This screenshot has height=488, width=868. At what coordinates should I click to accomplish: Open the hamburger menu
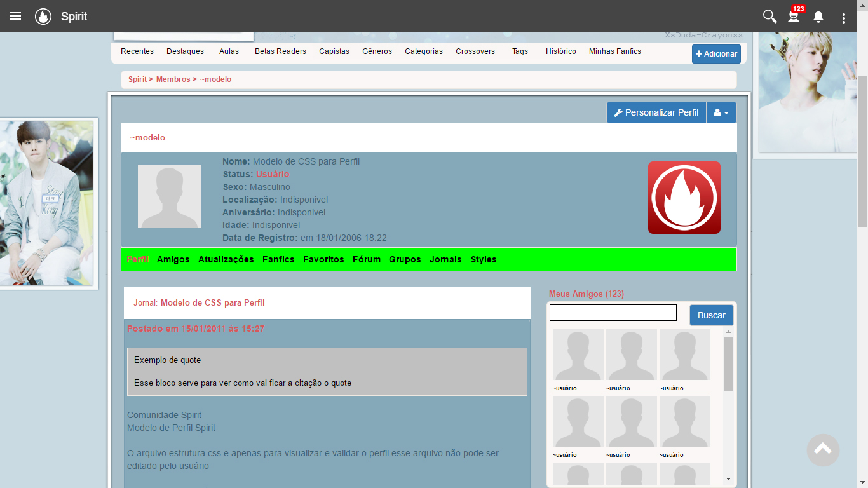tap(15, 17)
